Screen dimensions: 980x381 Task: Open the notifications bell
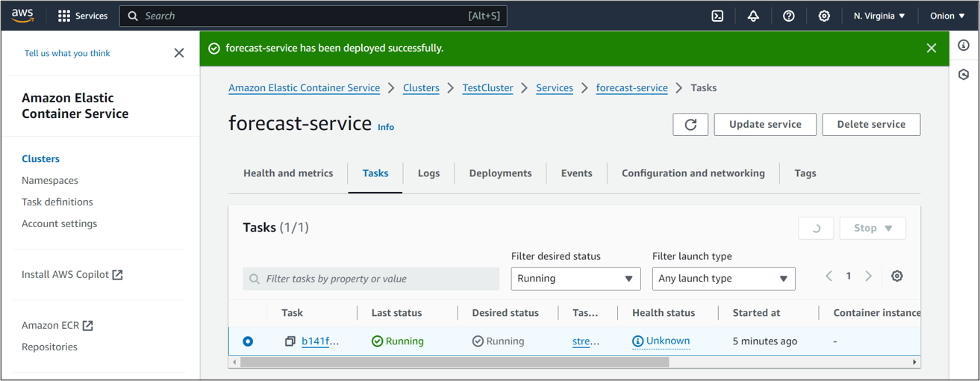click(x=753, y=16)
